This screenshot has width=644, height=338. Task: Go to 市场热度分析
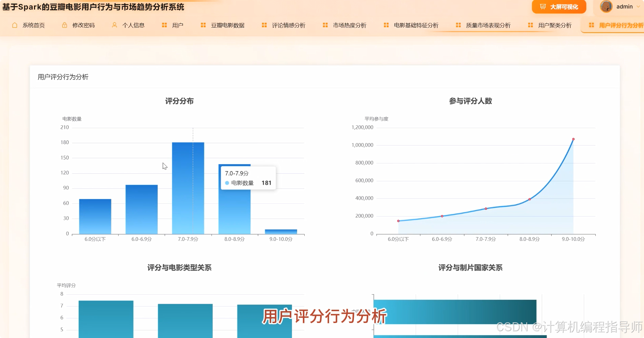(349, 25)
